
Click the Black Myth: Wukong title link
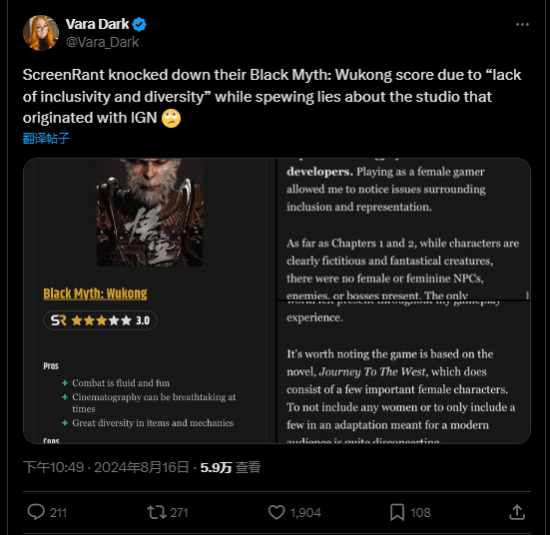(x=95, y=294)
